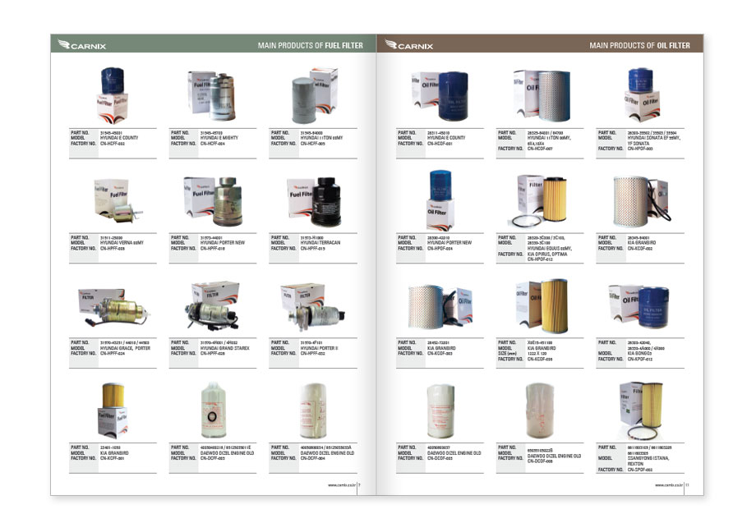Open the blue Hyundai Porter New oil filter photo
The image size is (756, 532).
(x=440, y=200)
